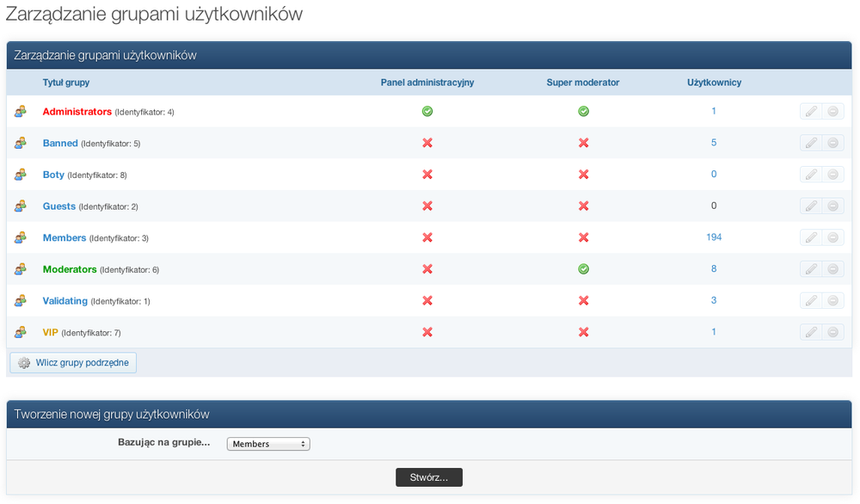
Task: Click the edit pencil icon for Administrators
Action: click(810, 112)
